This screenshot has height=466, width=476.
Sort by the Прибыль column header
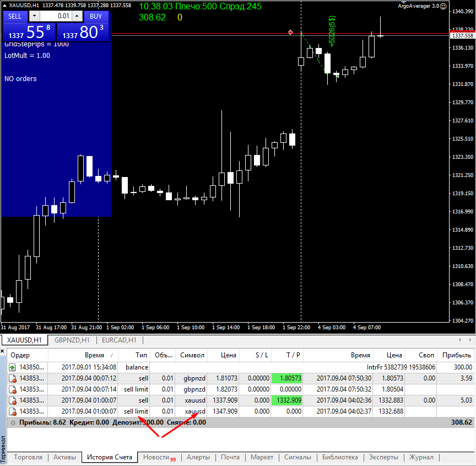[x=456, y=355]
